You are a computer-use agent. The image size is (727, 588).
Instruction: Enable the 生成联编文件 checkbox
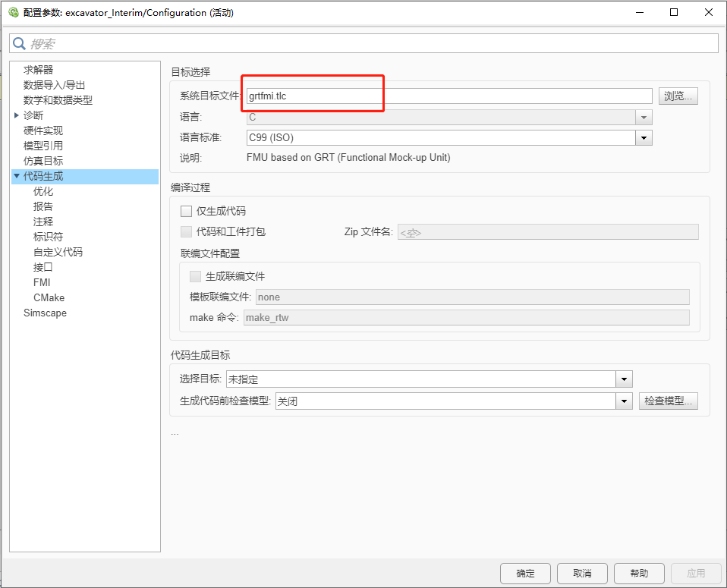195,277
